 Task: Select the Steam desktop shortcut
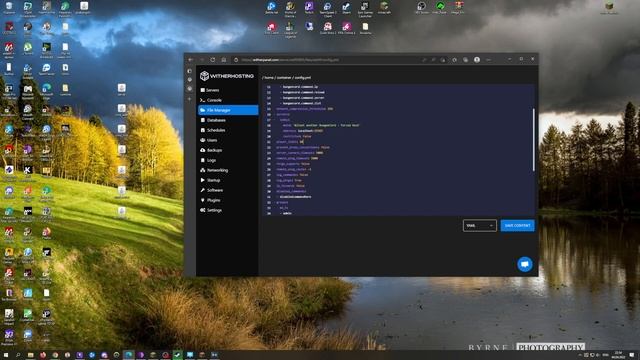click(x=347, y=8)
